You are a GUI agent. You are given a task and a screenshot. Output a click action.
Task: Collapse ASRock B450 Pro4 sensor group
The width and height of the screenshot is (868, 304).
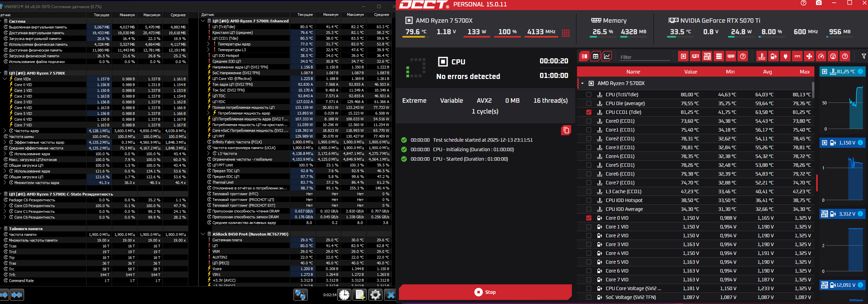pos(203,234)
